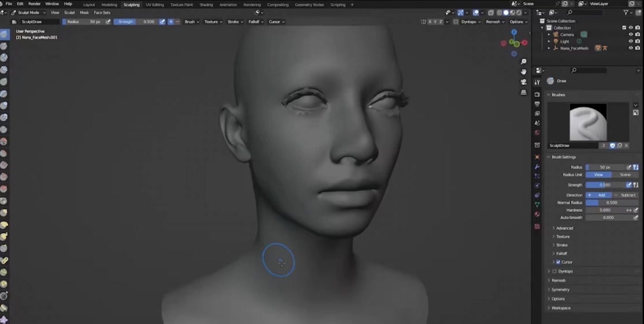Open the Brush dropdown in the tool header

coord(191,21)
